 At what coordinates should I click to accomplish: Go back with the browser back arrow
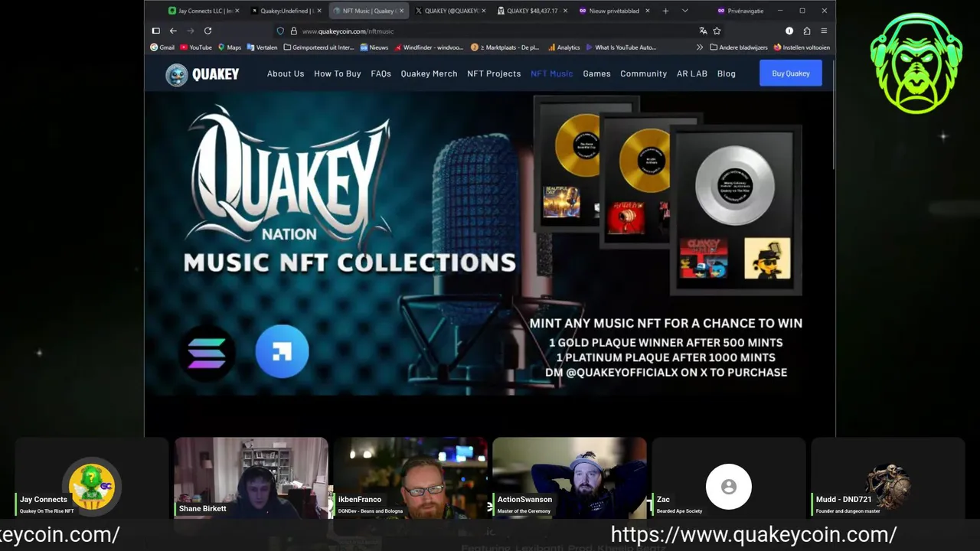click(173, 31)
